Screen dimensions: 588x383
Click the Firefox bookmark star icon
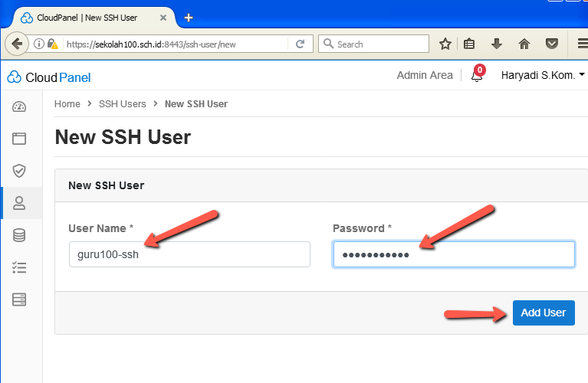(x=445, y=44)
